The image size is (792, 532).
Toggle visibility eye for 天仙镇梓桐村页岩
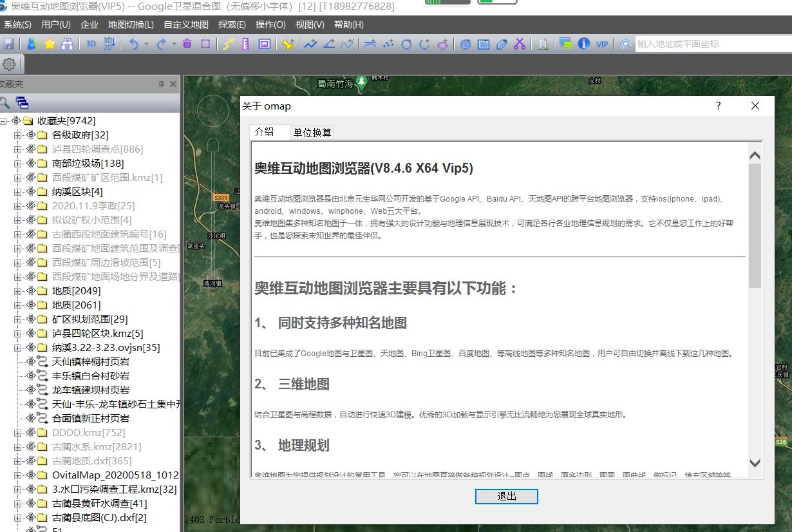(30, 362)
